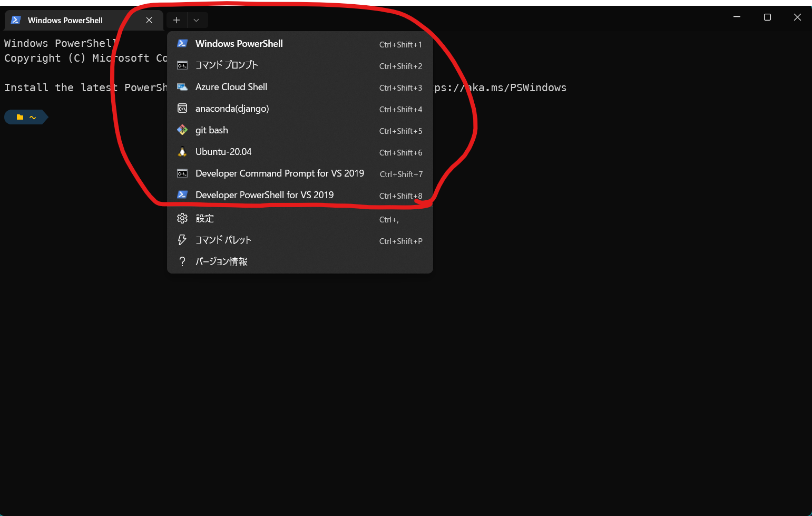Click the Azure Cloud Shell icon
The image size is (812, 516).
point(182,87)
